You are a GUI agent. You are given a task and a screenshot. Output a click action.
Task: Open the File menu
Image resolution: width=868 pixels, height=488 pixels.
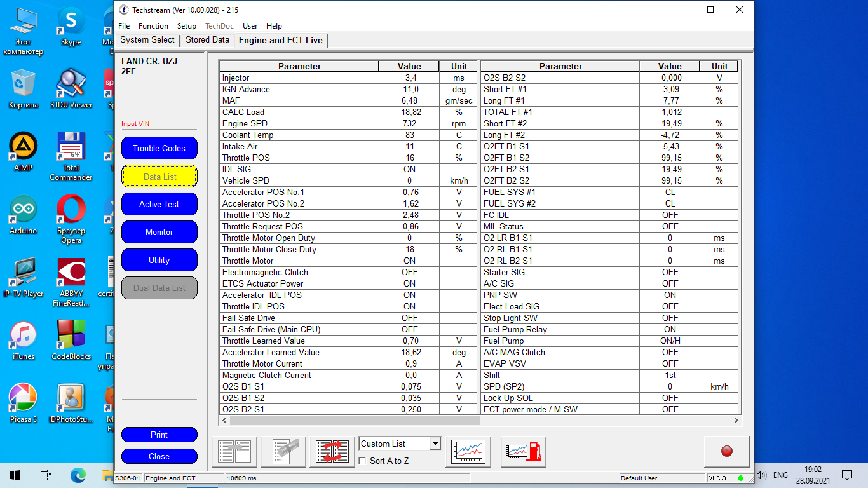click(124, 26)
